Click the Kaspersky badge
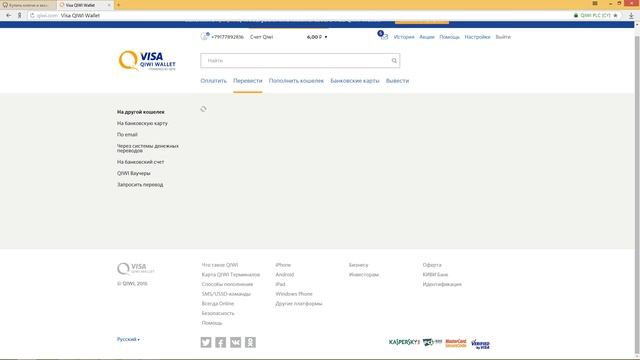Viewport: 640px width, 360px height. click(404, 342)
